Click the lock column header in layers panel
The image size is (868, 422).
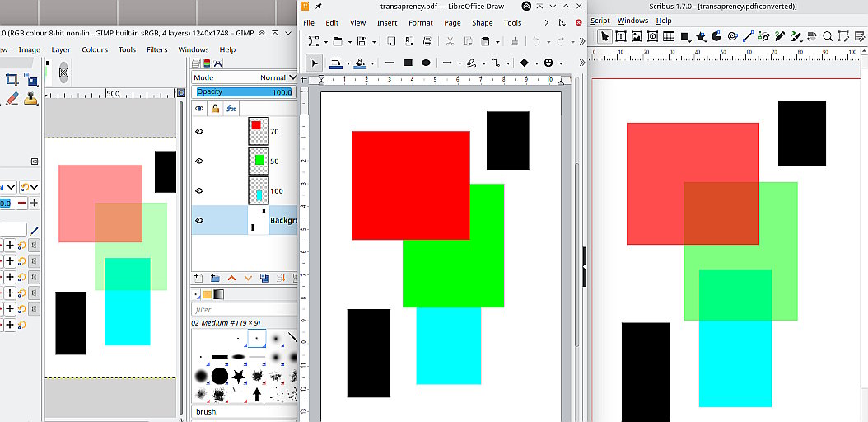(215, 109)
